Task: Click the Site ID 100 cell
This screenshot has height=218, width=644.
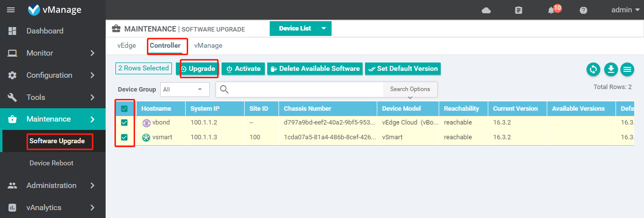Action: pos(255,137)
